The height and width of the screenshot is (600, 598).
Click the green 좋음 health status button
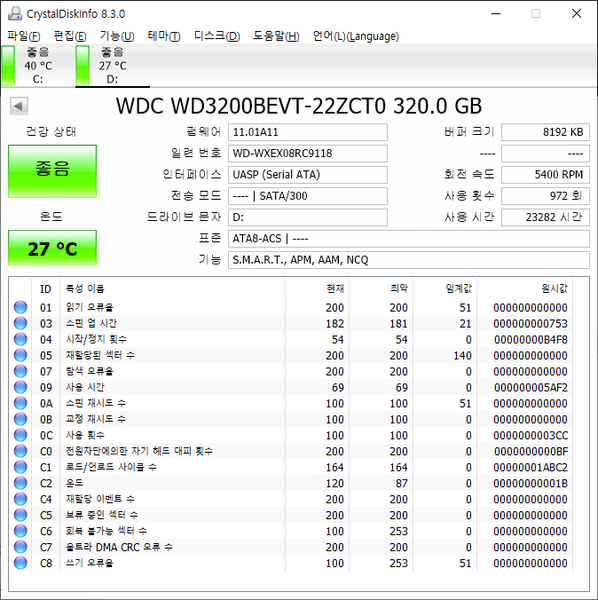point(52,171)
